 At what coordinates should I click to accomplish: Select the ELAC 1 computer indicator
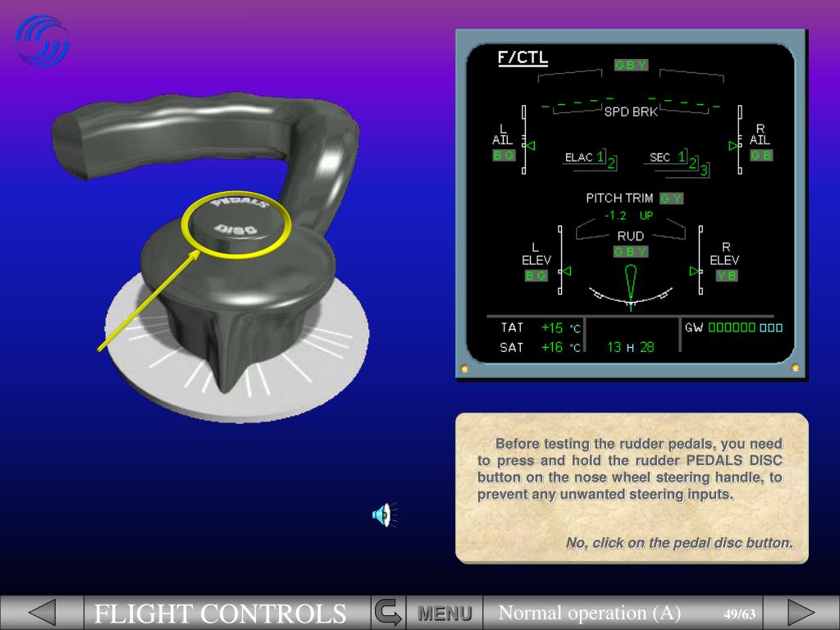coord(585,157)
